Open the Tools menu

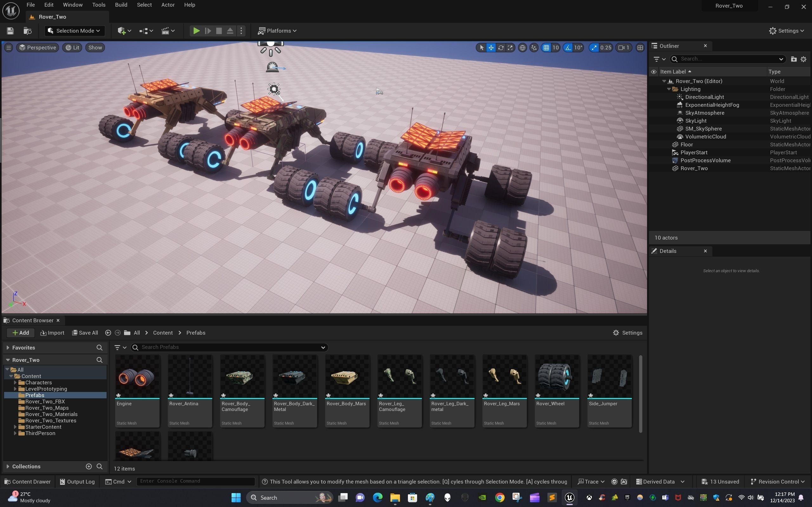click(x=99, y=5)
